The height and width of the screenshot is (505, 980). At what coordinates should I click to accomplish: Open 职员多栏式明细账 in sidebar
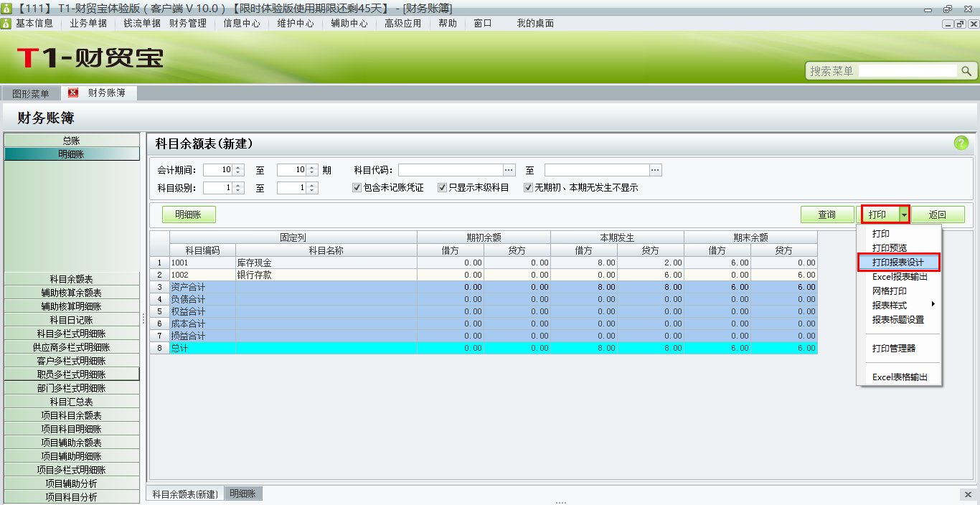click(72, 374)
